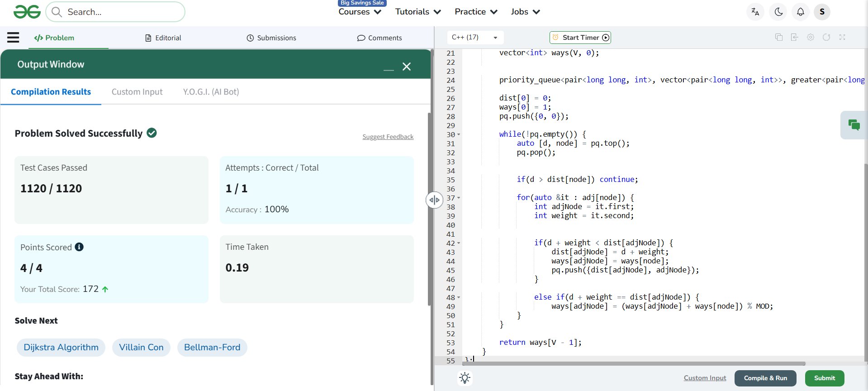Click the Suggest Feedback link
The image size is (868, 391).
point(388,137)
